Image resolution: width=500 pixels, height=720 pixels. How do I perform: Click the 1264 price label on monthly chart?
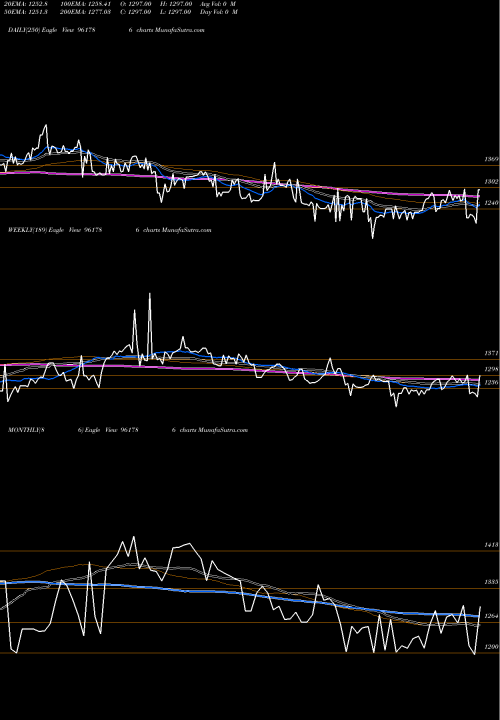click(492, 616)
